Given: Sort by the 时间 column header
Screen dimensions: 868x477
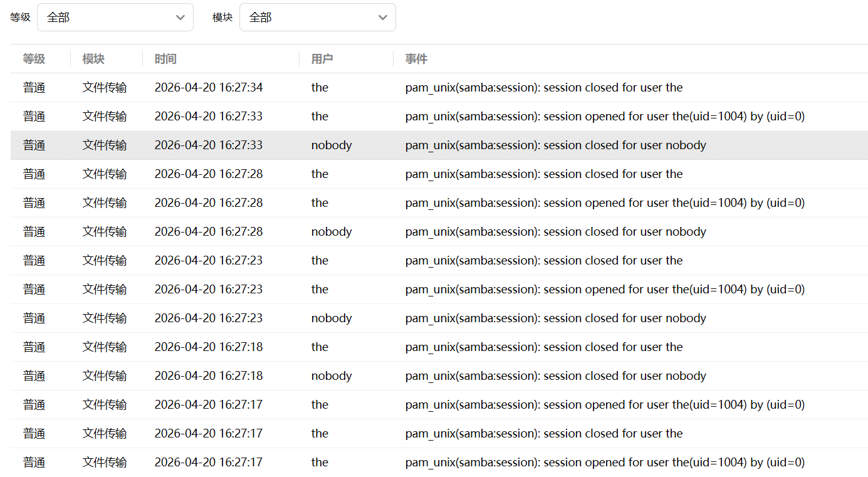Looking at the screenshot, I should click(165, 59).
